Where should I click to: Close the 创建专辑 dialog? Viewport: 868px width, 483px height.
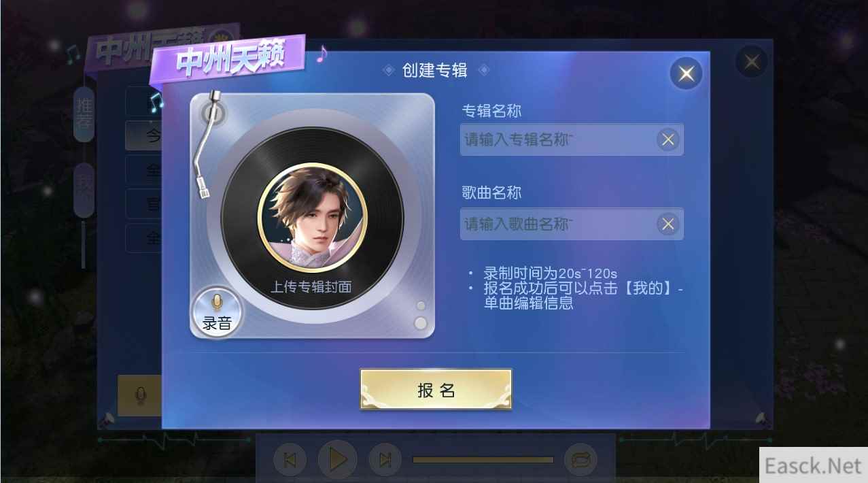tap(686, 73)
